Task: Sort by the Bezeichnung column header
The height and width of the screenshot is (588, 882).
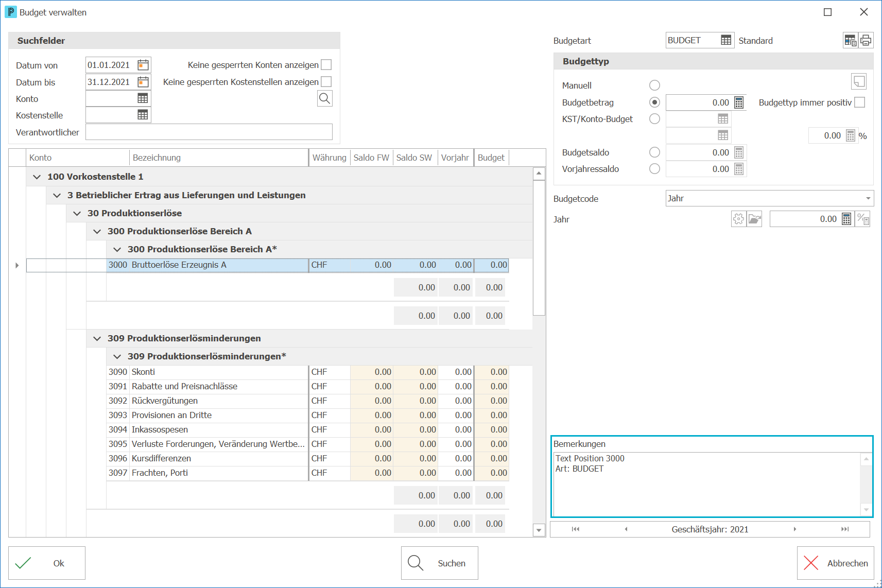Action: (x=218, y=158)
